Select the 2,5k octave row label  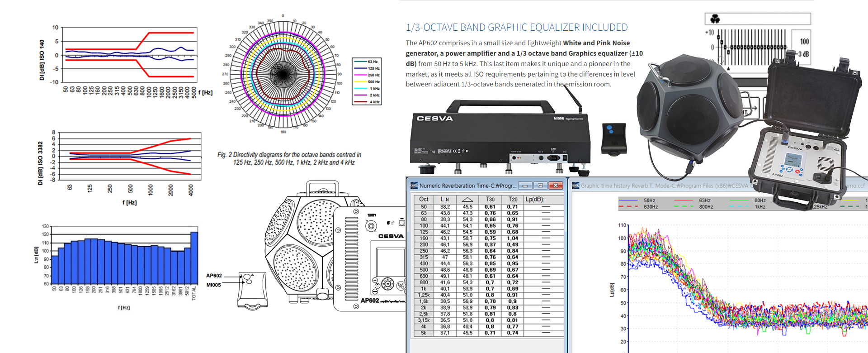424,314
